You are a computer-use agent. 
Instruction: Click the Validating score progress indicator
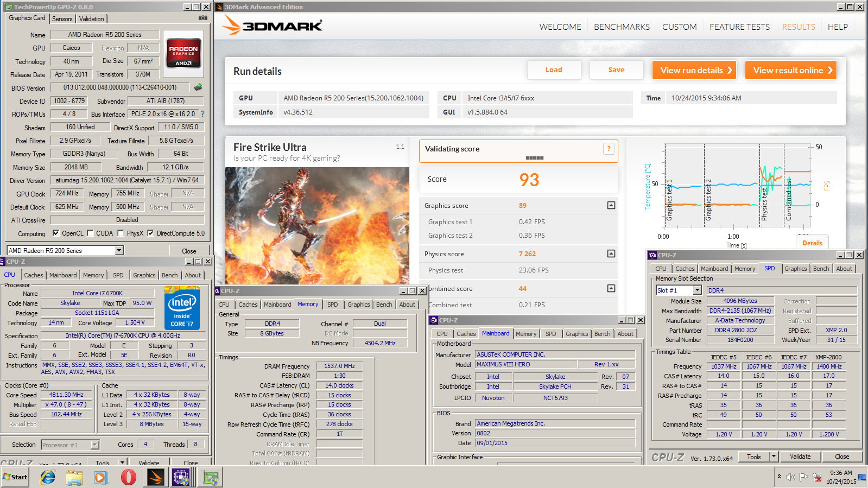(x=534, y=158)
